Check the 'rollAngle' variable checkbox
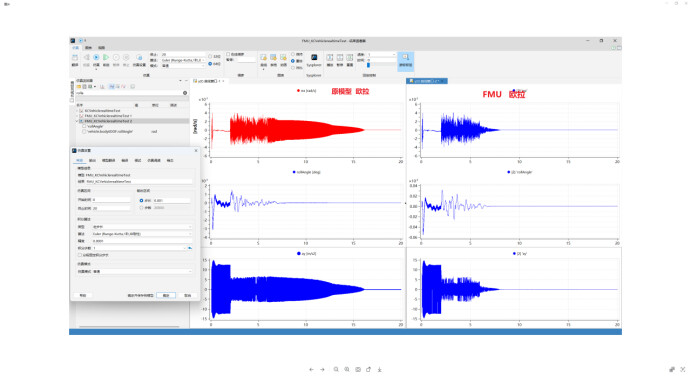 coord(84,126)
